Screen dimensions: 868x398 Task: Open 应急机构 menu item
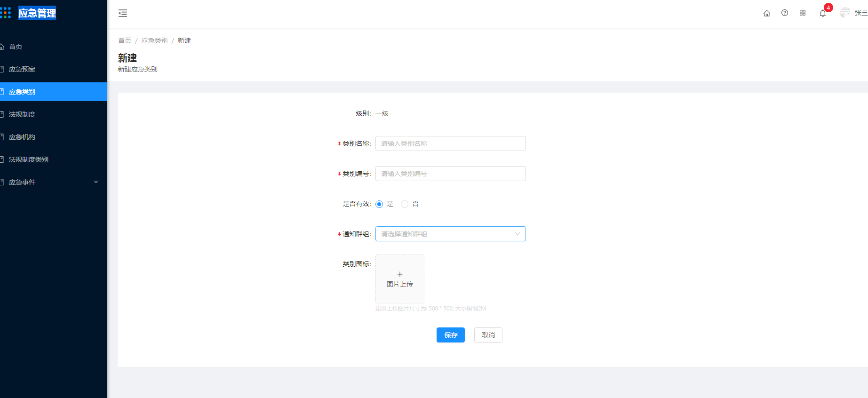tap(53, 137)
